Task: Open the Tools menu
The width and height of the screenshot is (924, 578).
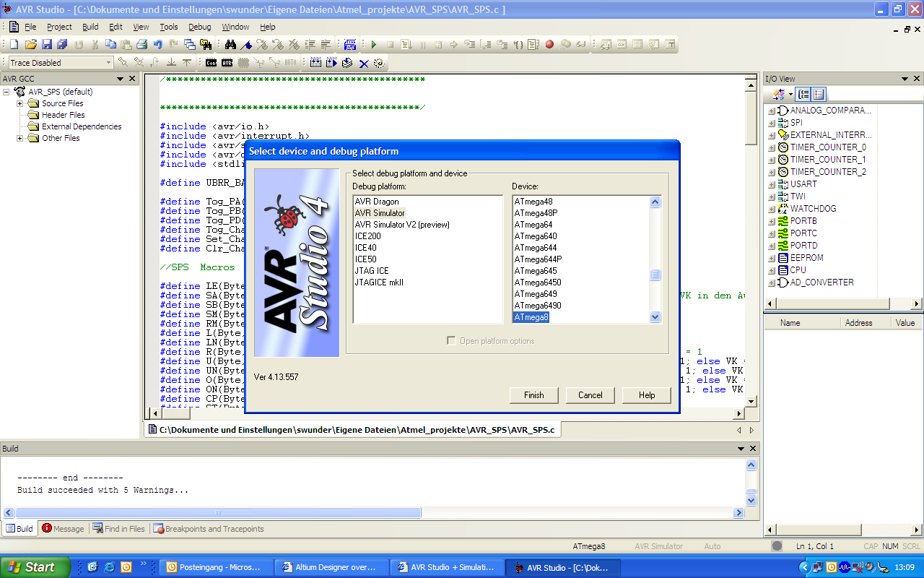Action: [169, 27]
